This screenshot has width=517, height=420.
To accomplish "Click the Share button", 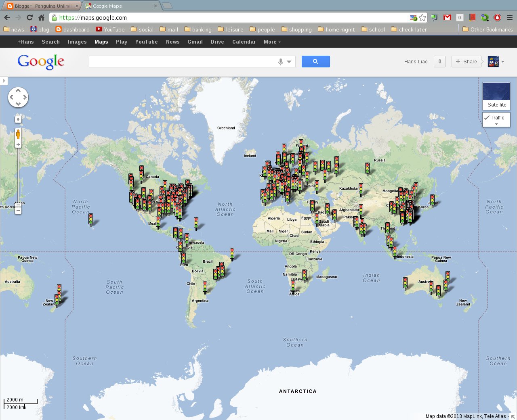I will point(467,61).
